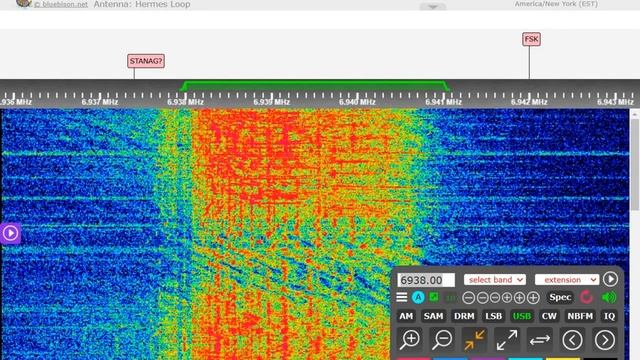Click the 'America/New York (EST)' timezone text
This screenshot has width=640, height=360.
coord(556,4)
